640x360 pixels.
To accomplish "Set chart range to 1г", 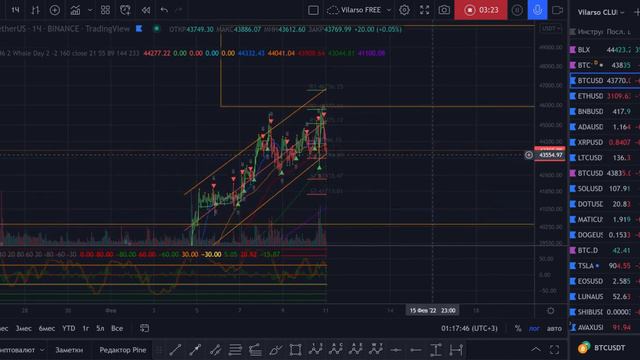I will coord(86,329).
